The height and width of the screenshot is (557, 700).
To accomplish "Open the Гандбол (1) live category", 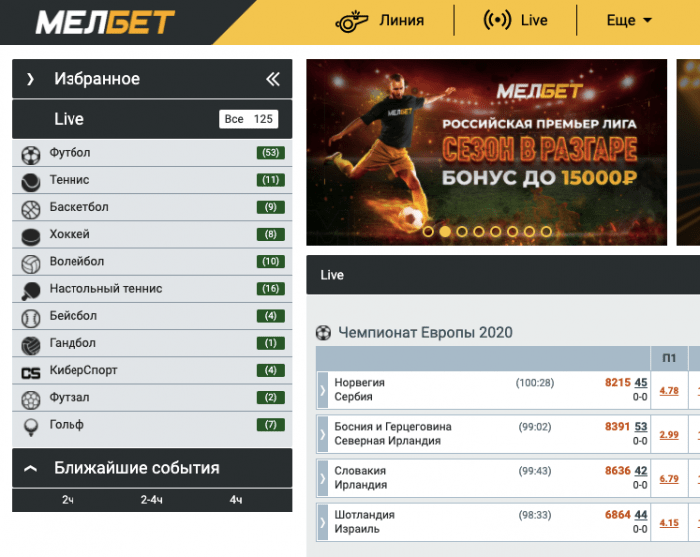I will (152, 344).
